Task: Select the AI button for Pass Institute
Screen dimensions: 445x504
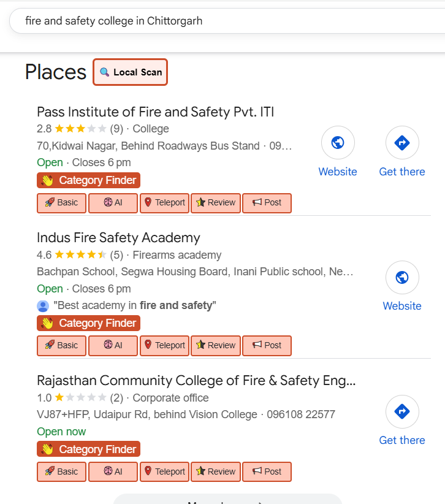Action: tap(113, 203)
